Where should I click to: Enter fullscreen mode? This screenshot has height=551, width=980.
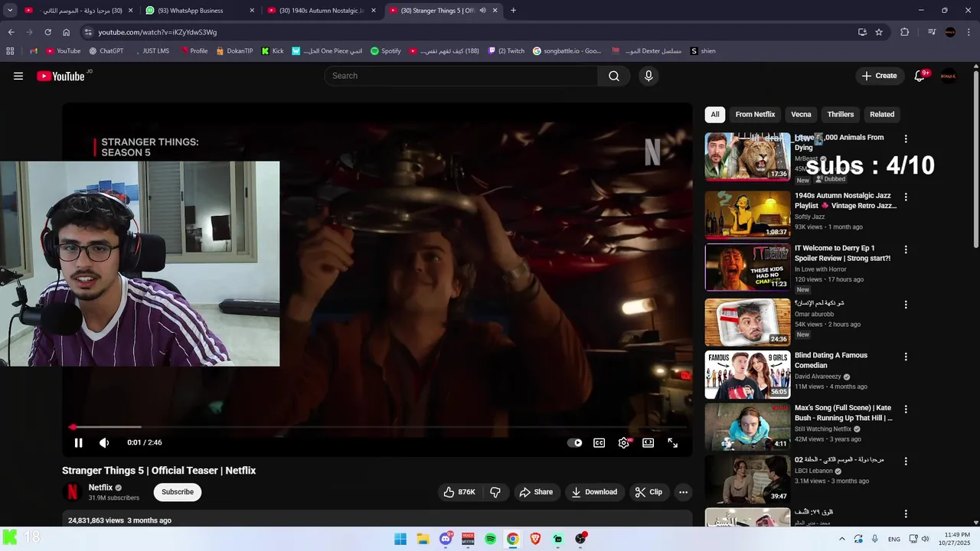(673, 442)
